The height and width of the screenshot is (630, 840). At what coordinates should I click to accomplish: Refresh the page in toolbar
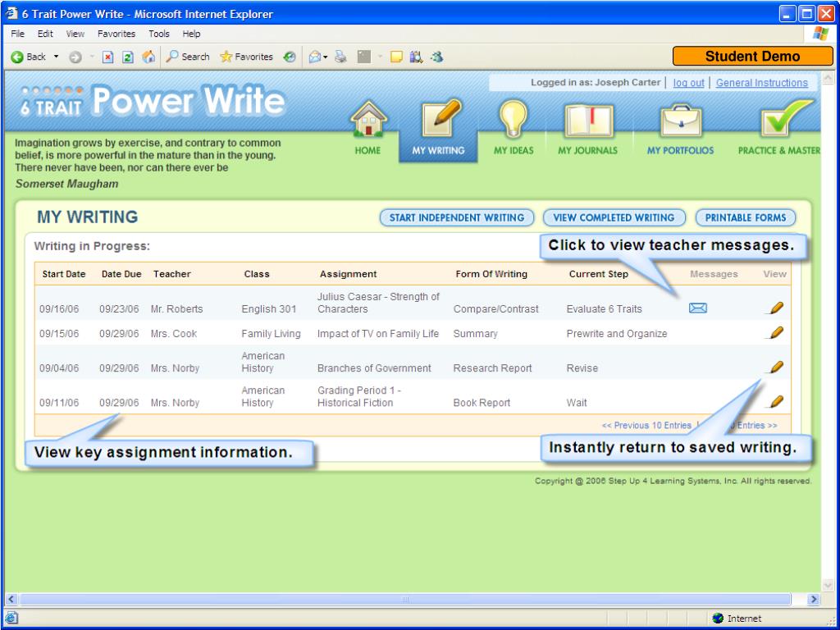click(x=127, y=57)
